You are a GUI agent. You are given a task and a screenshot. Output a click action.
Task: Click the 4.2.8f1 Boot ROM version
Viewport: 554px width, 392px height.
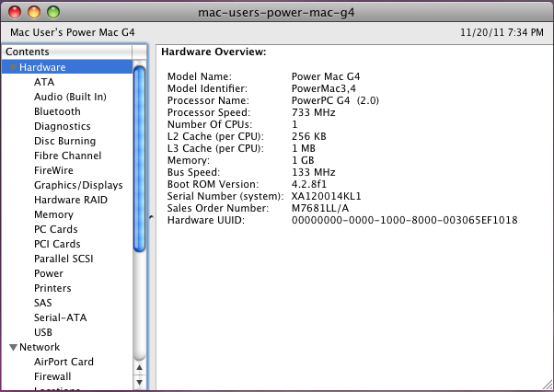tap(309, 184)
